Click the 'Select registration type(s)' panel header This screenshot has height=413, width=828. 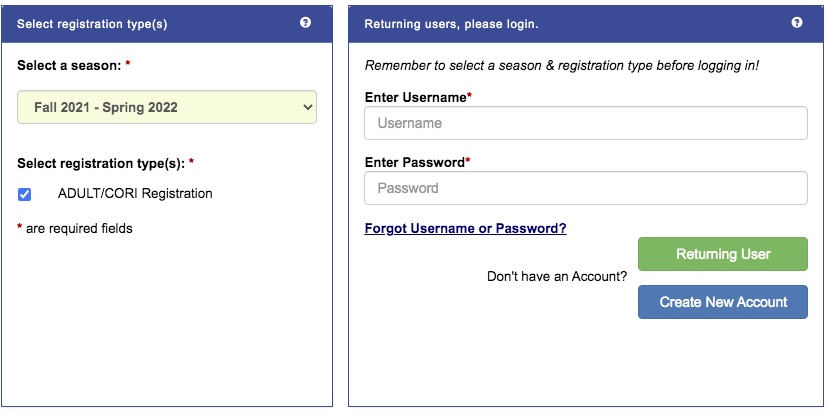tap(92, 24)
